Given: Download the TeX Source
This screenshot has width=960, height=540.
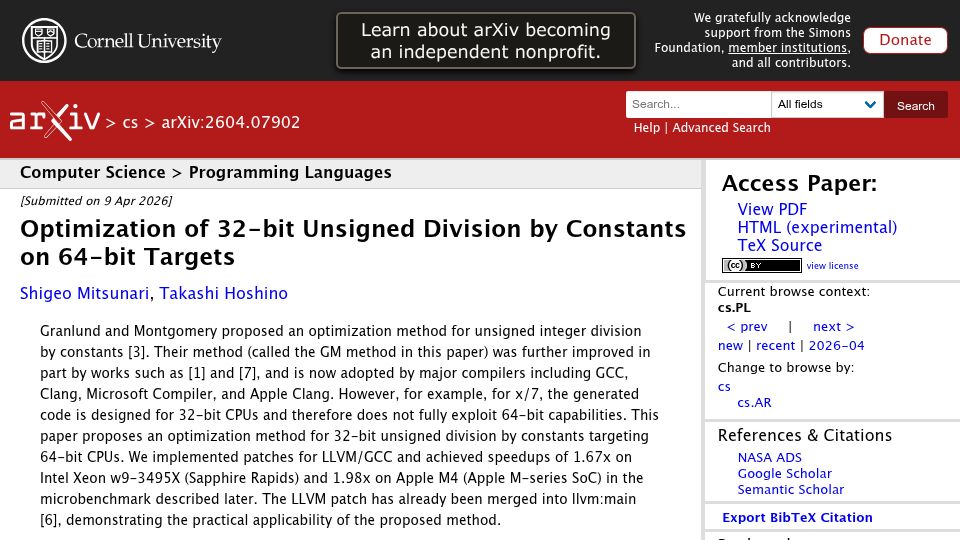Looking at the screenshot, I should click(x=779, y=246).
